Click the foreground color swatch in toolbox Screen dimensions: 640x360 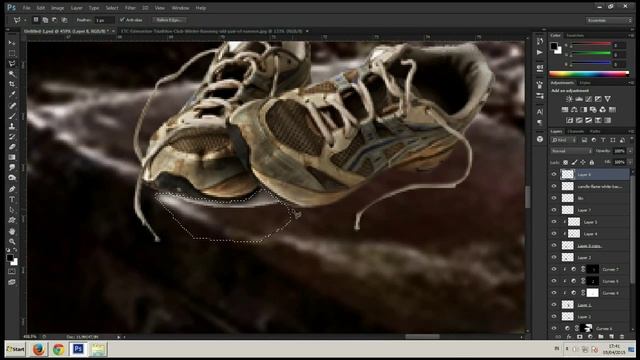9,258
